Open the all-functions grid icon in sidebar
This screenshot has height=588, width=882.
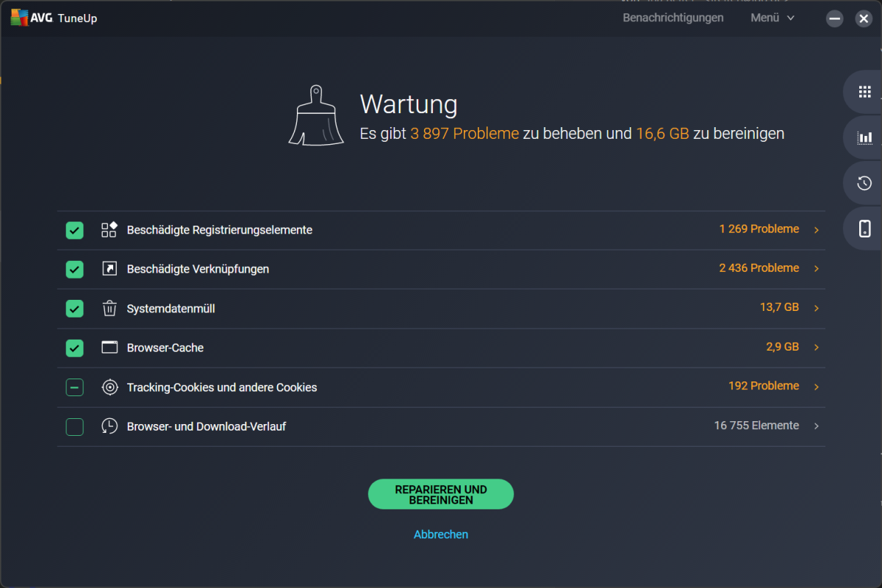pyautogui.click(x=864, y=92)
